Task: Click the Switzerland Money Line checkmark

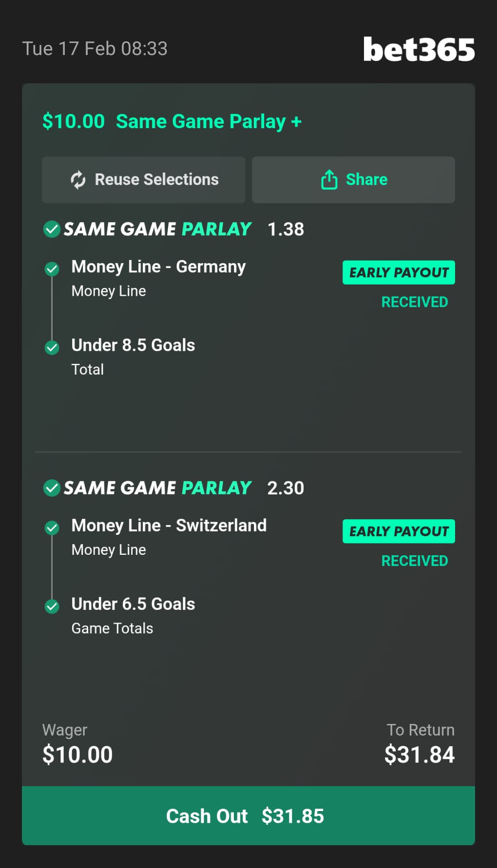Action: [52, 528]
